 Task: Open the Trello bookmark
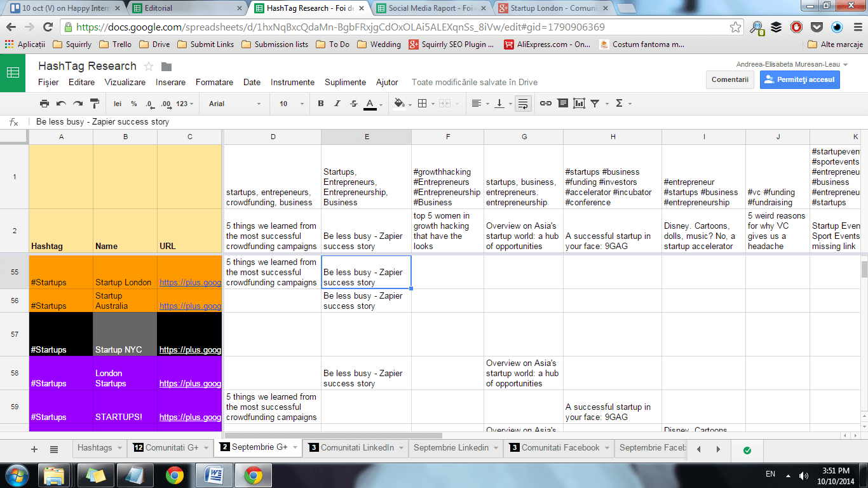[x=116, y=44]
